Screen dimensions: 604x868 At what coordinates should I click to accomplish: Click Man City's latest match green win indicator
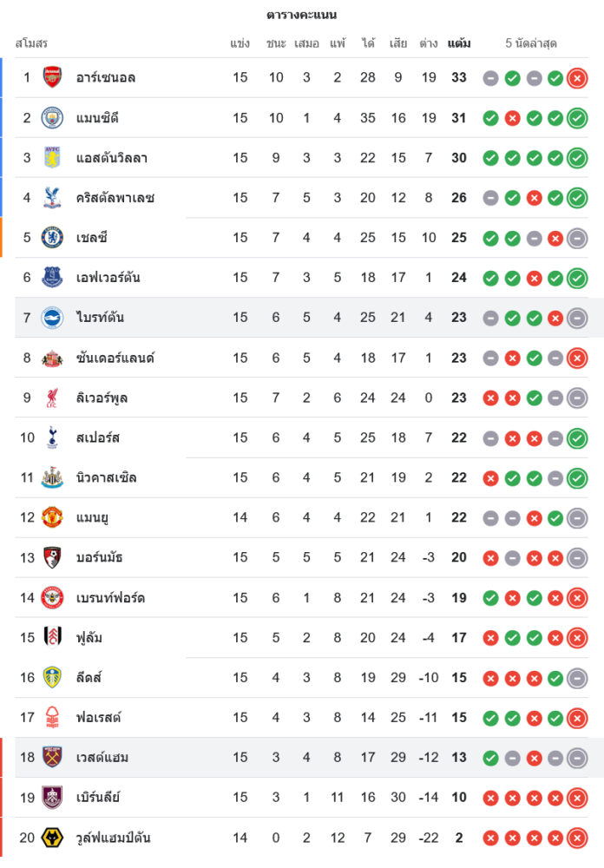[x=577, y=118]
